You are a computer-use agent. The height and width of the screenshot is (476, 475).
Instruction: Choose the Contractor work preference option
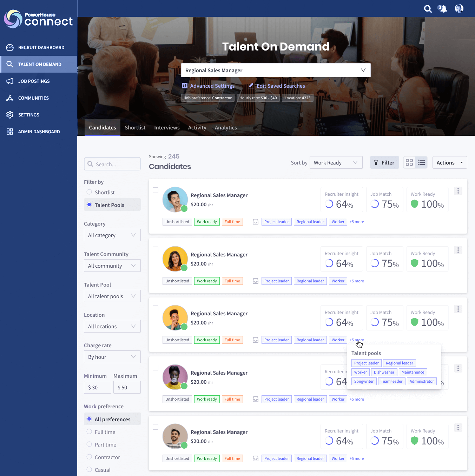tap(89, 457)
